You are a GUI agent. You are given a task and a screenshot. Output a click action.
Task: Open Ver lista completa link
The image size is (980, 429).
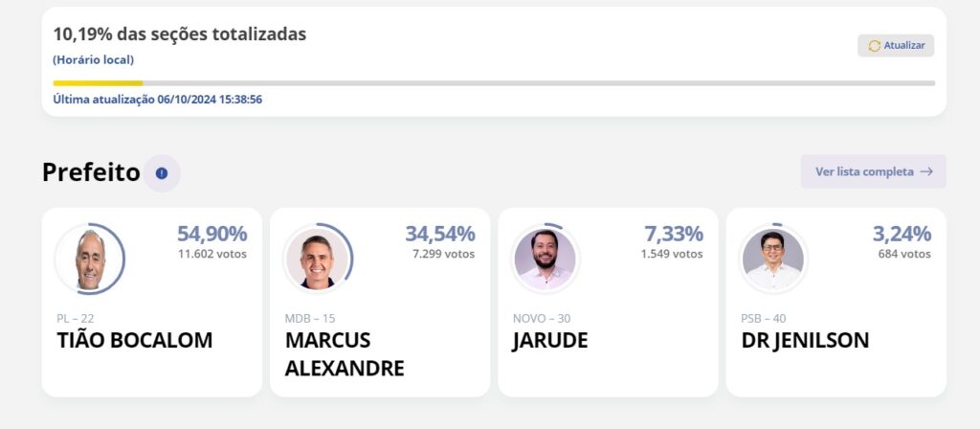coord(873,171)
